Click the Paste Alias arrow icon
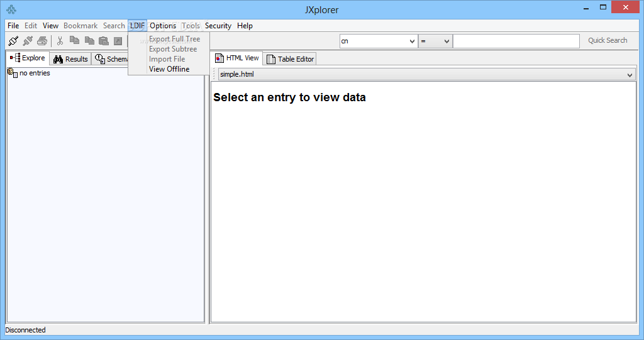The image size is (644, 340). pos(118,41)
